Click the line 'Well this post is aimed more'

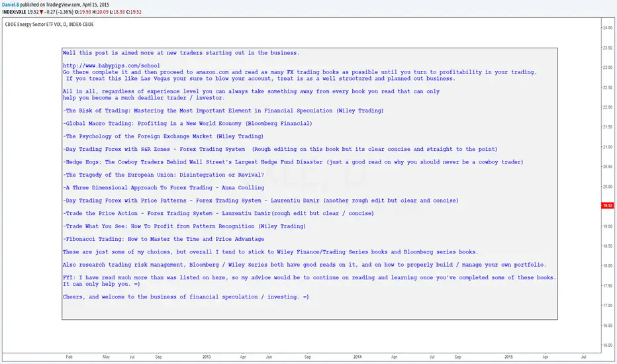tap(181, 53)
